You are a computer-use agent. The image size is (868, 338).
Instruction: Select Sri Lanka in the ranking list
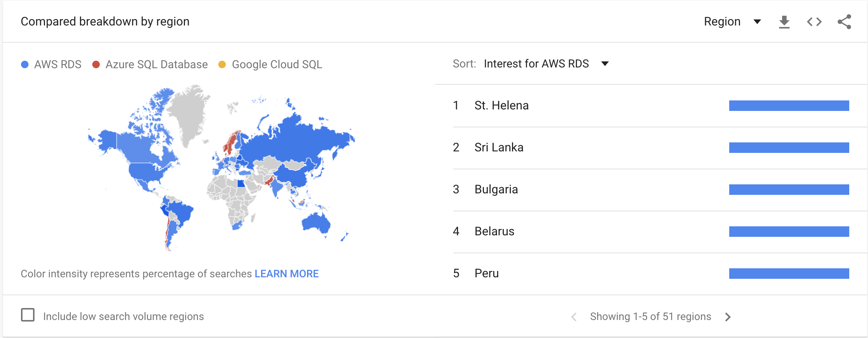point(499,148)
